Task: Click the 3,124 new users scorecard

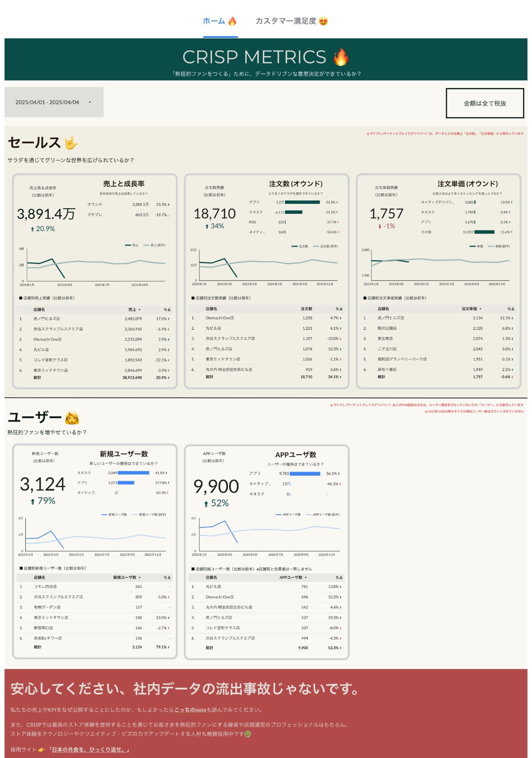Action: 43,484
